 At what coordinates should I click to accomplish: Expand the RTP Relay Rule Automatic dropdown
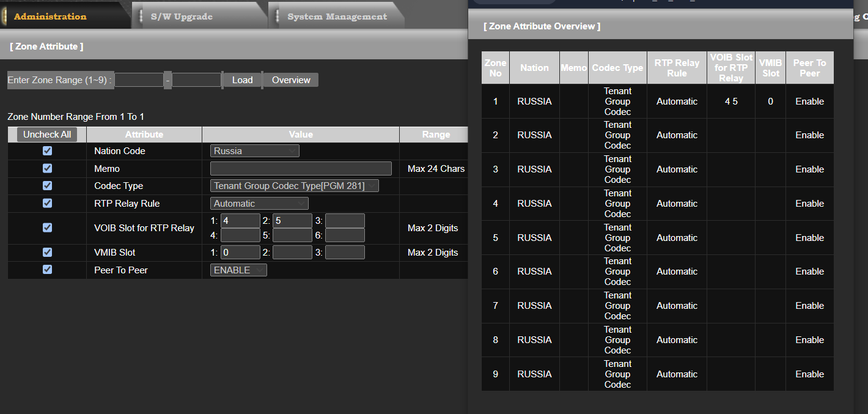[x=259, y=204]
